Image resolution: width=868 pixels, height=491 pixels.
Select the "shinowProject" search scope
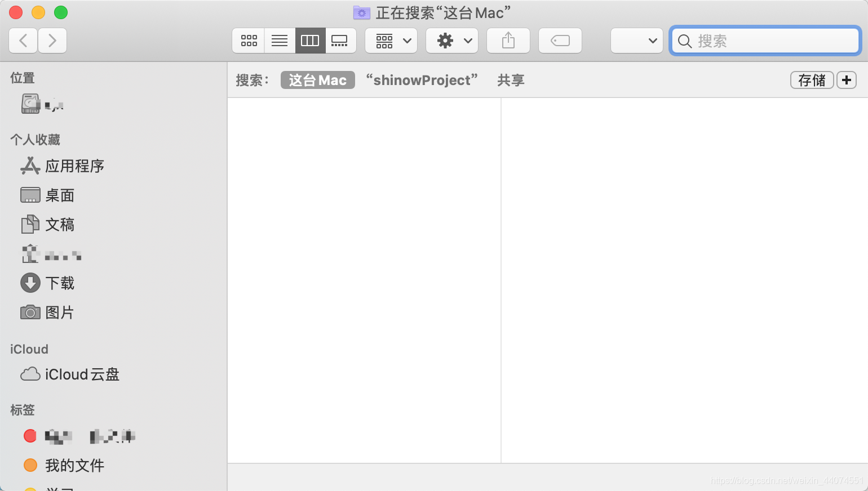[422, 80]
